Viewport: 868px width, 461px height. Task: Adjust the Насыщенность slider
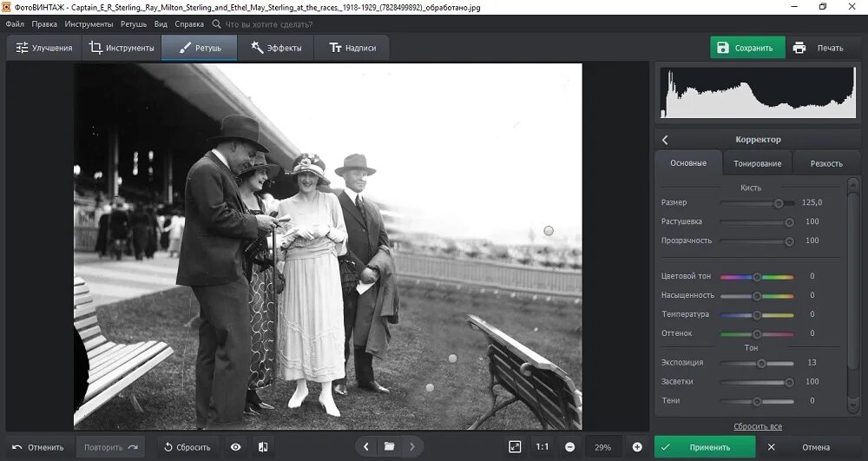pos(757,296)
